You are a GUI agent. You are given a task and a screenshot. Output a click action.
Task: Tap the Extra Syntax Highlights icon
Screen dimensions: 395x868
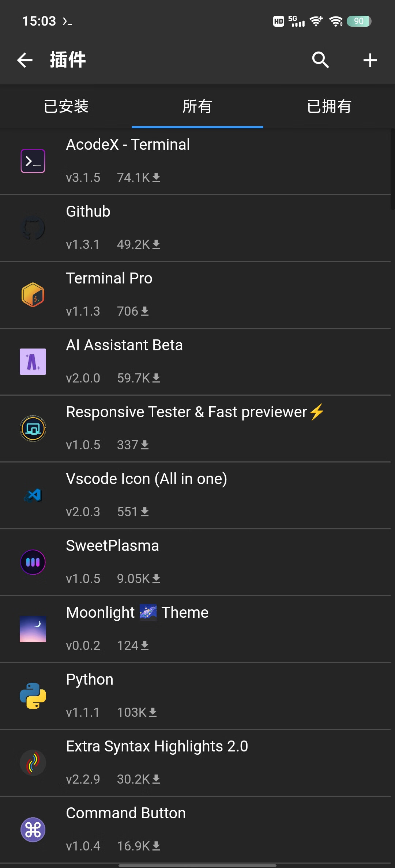pos(33,763)
